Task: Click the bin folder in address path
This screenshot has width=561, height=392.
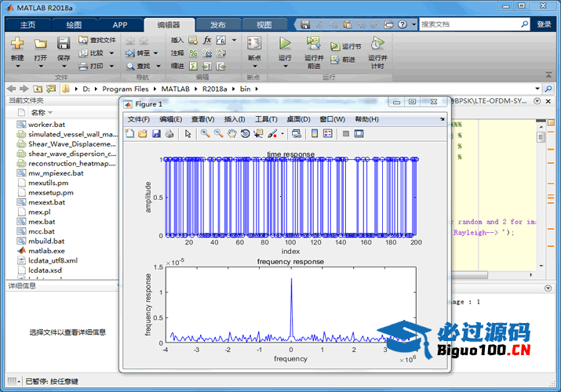Action: pos(245,89)
